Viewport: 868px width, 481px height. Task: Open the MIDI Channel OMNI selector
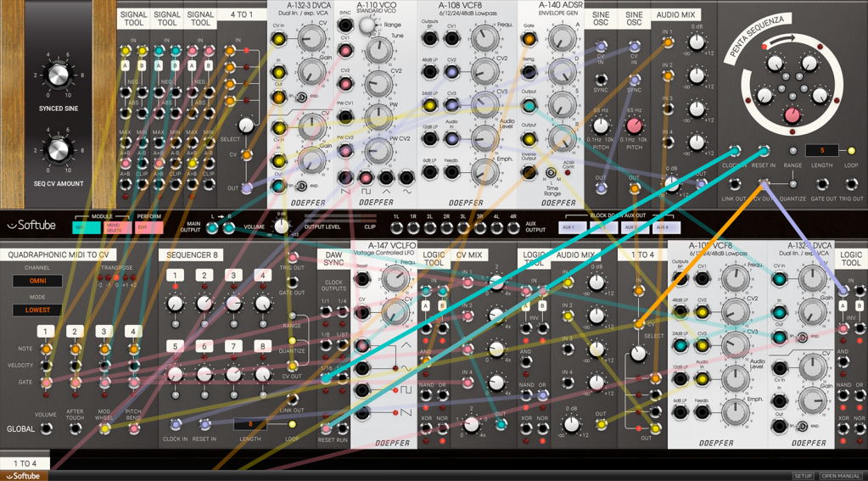(37, 281)
